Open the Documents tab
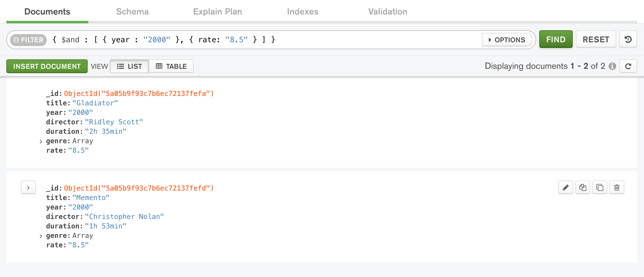Viewport: 644px width, 277px height. tap(47, 12)
